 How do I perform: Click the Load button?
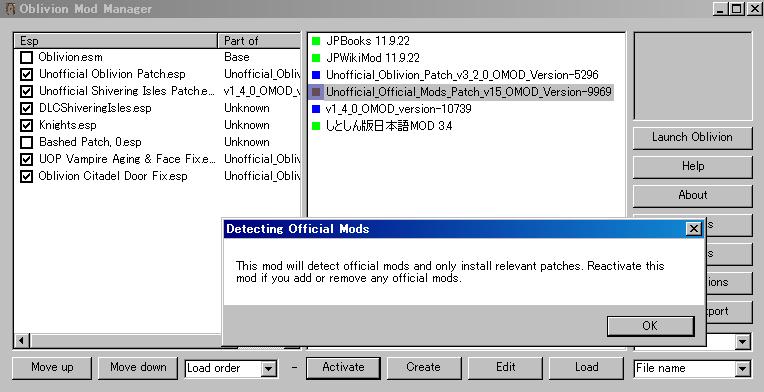[x=586, y=368]
